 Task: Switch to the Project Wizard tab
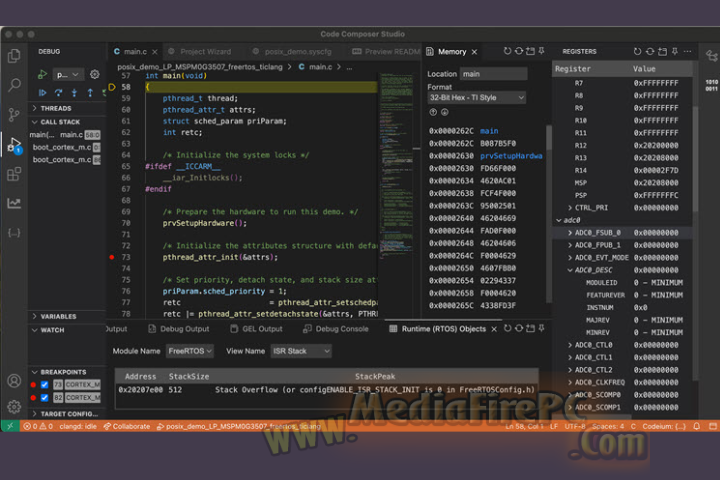click(x=200, y=51)
